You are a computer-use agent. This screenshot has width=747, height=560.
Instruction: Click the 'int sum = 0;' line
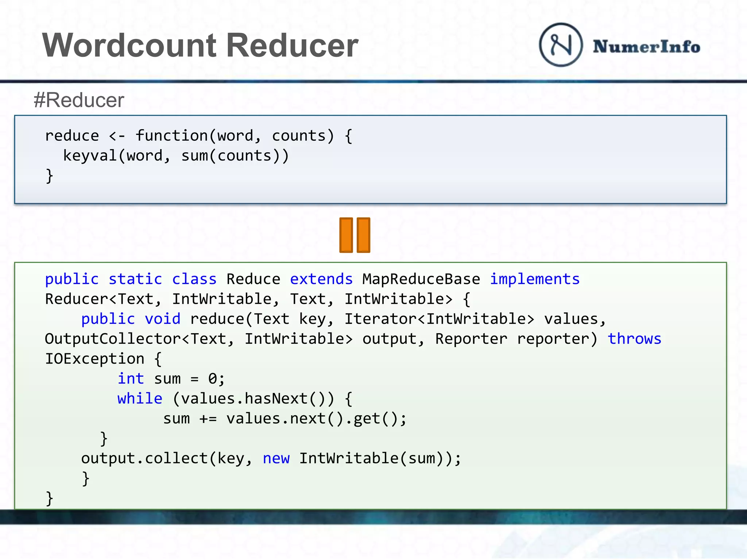point(171,379)
